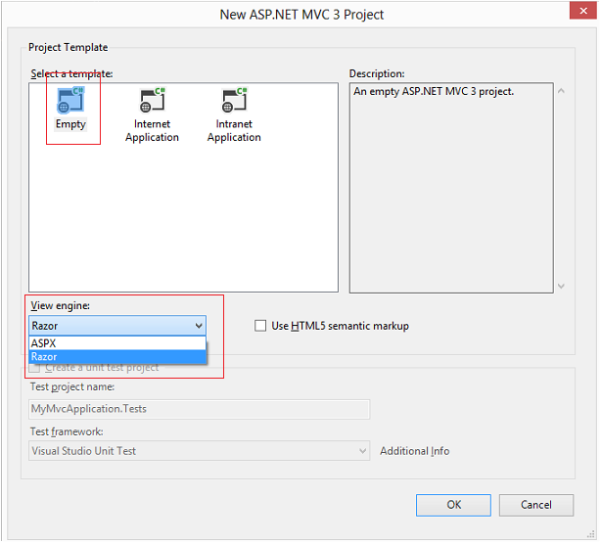Image resolution: width=600 pixels, height=542 pixels.
Task: Choose the Internet Application template icon
Action: (x=152, y=100)
